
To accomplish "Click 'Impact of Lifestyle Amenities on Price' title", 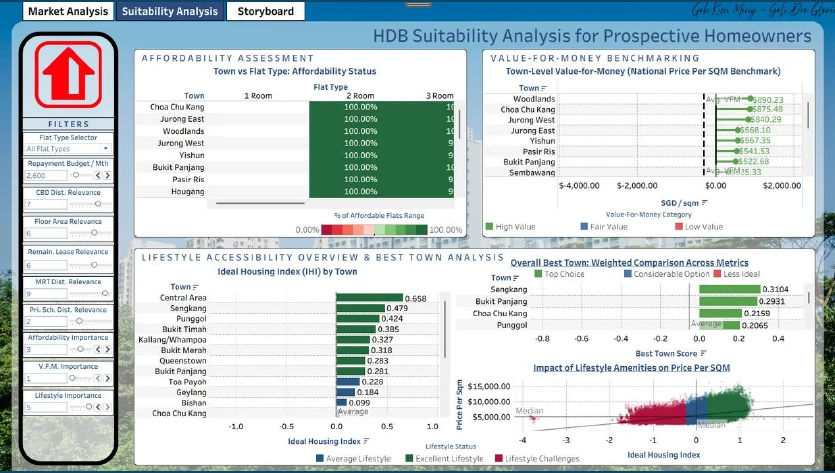I will click(x=631, y=368).
